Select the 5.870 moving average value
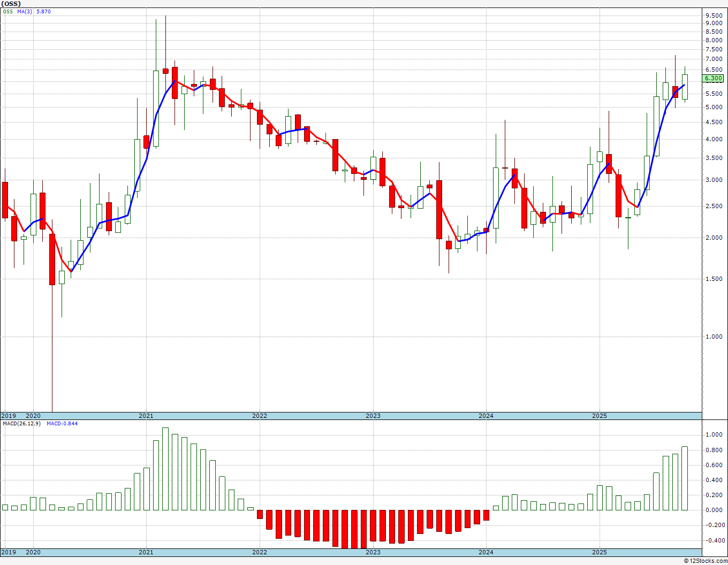Image resolution: width=728 pixels, height=565 pixels. 43,12
